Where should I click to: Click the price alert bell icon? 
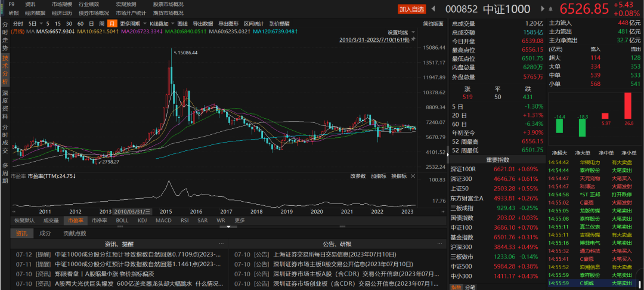click(552, 8)
